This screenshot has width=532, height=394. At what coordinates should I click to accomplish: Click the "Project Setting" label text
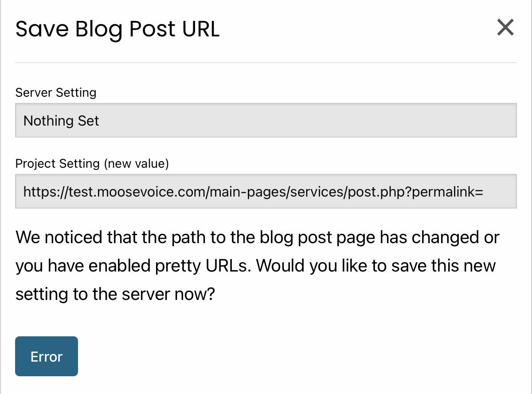pos(58,164)
